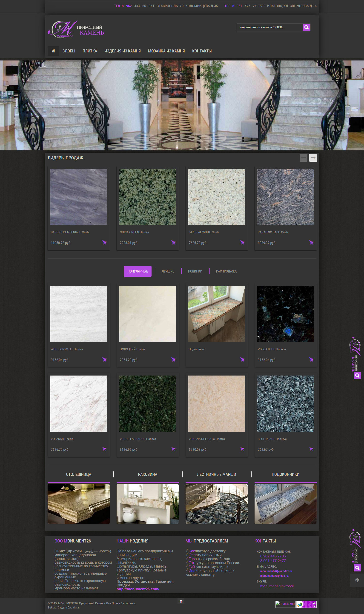Click the scroll-to-top arrow in footer center

coord(181,601)
